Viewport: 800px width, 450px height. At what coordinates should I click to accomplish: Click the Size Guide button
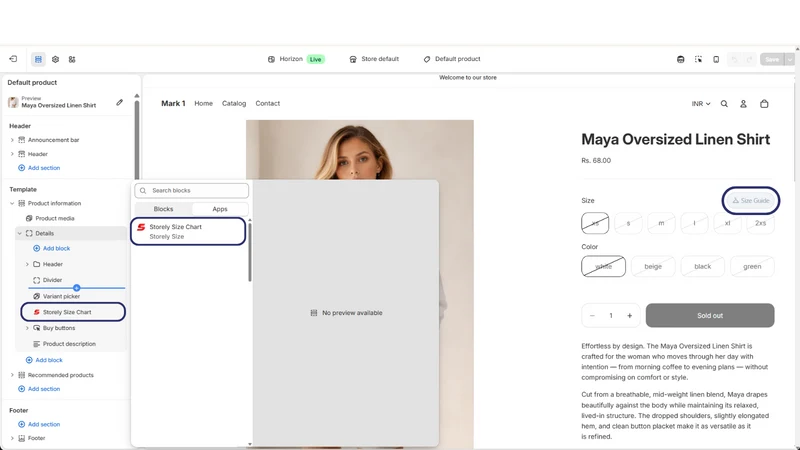(751, 201)
